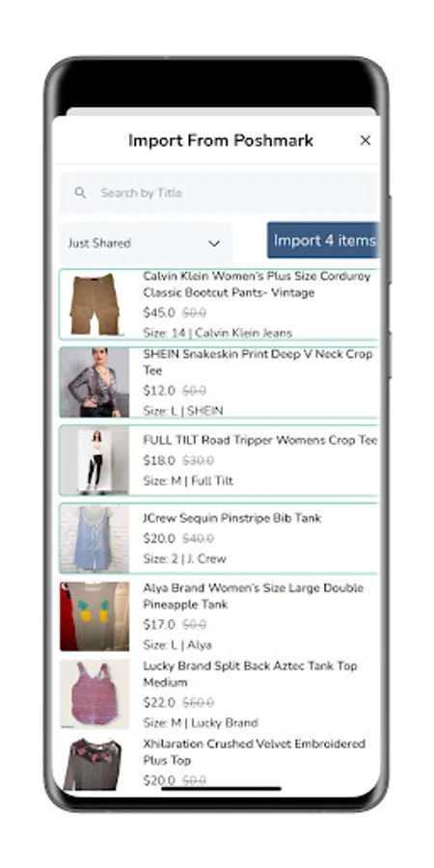Select the Alya Double Pineapple Tank listing
The height and width of the screenshot is (868, 434).
pos(219,616)
